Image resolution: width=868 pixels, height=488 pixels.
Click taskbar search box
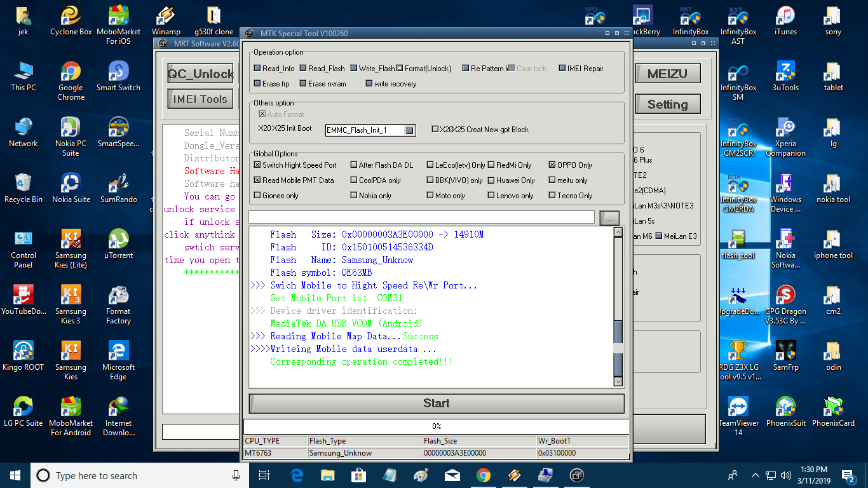tap(139, 475)
